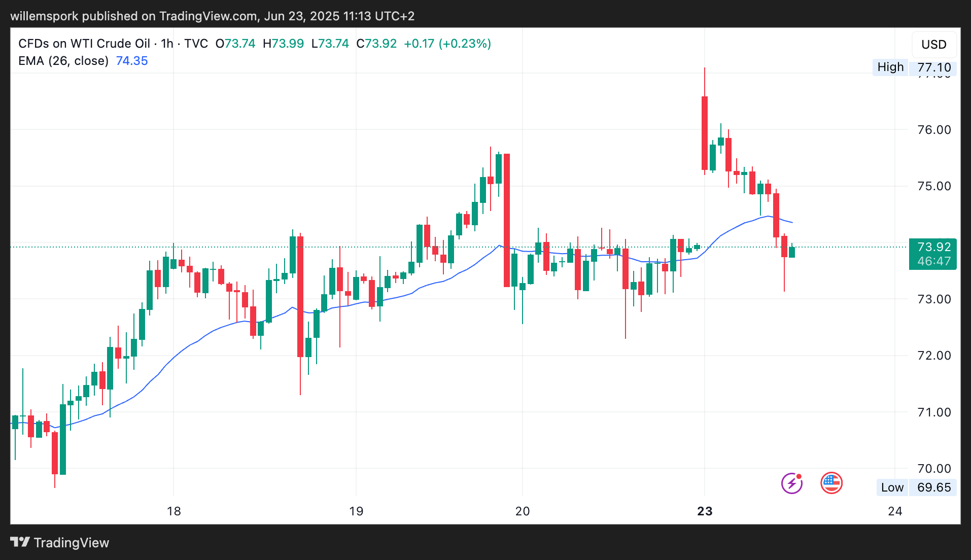The image size is (971, 560).
Task: Click date label 18 on time axis
Action: point(174,511)
